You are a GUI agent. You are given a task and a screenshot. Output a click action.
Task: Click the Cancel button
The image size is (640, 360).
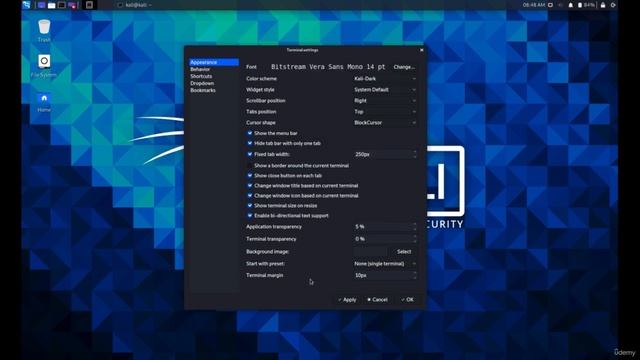(378, 300)
